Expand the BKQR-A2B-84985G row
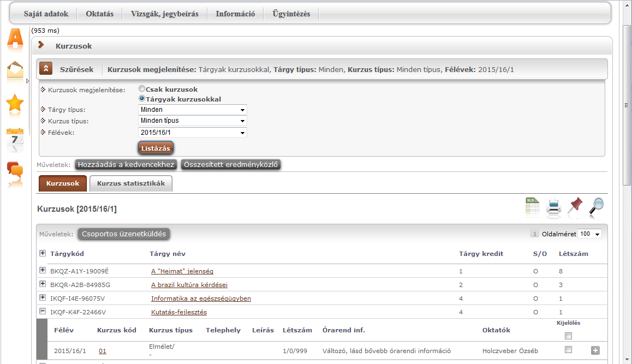The width and height of the screenshot is (632, 364). pos(43,284)
